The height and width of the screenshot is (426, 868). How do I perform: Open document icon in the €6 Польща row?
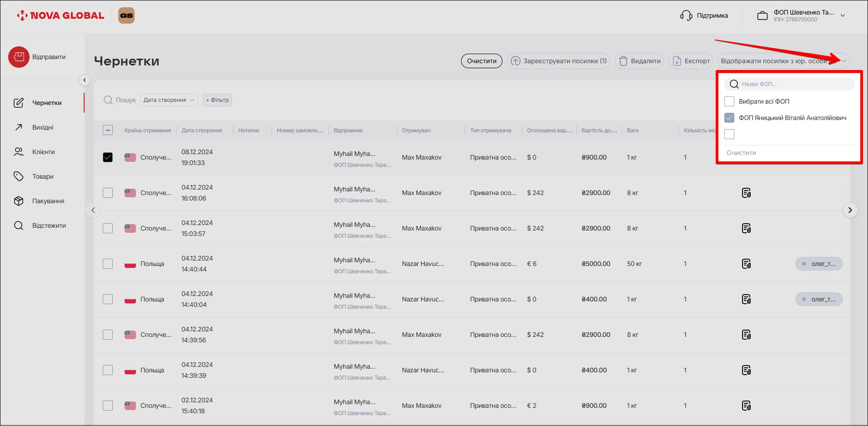(x=746, y=264)
